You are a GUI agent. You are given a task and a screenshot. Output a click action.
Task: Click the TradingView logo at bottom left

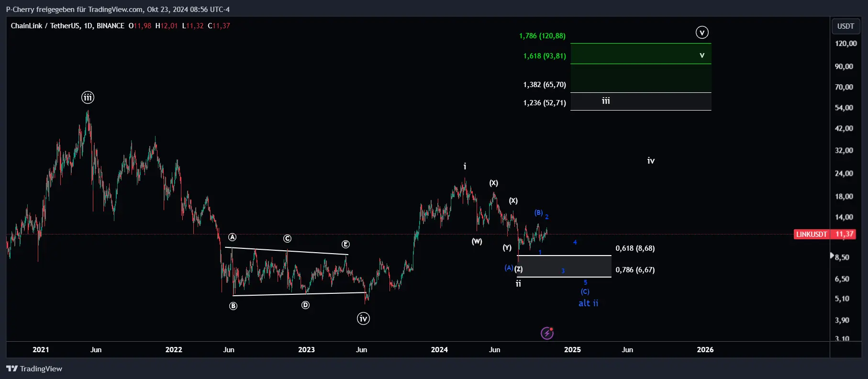(34, 368)
